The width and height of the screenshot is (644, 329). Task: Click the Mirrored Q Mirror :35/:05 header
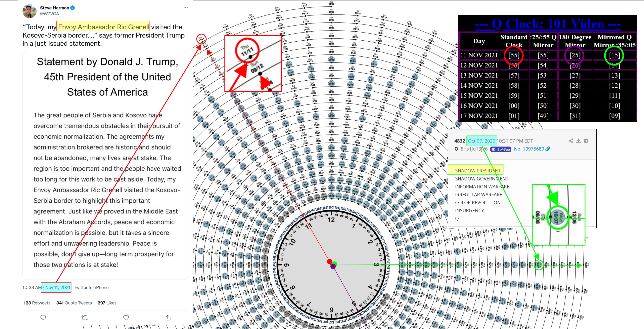[x=614, y=41]
